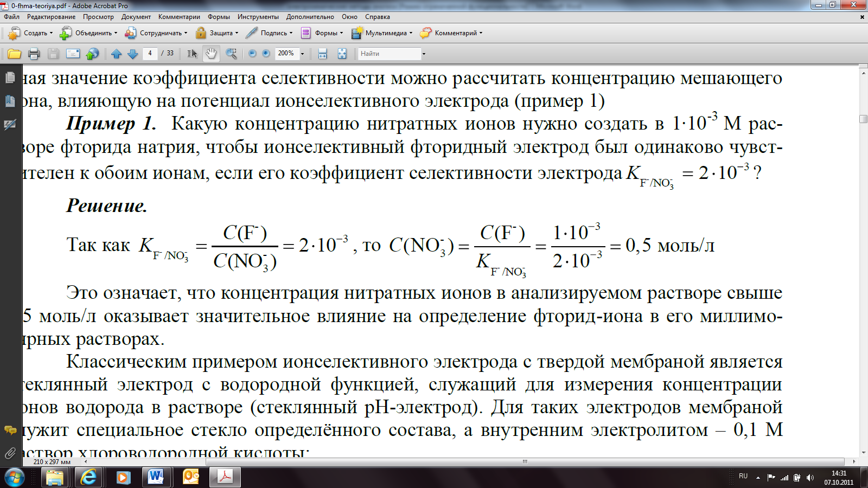Image resolution: width=868 pixels, height=488 pixels.
Task: Open the Action Center flag icon
Action: click(x=771, y=478)
